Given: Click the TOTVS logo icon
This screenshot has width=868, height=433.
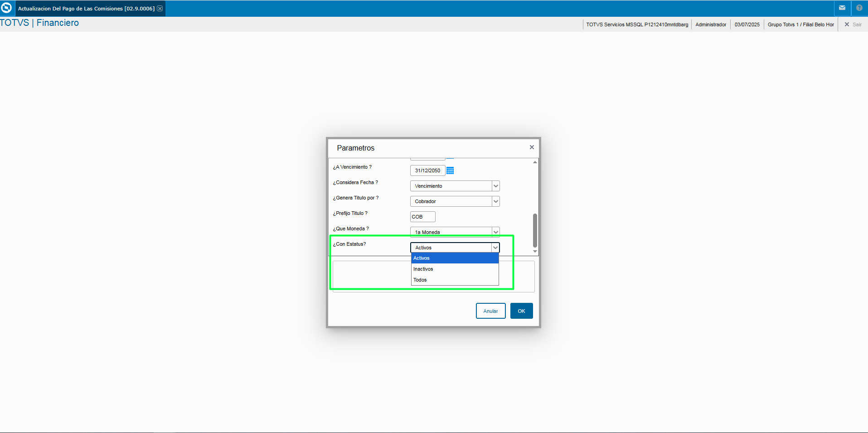Looking at the screenshot, I should click(x=7, y=8).
